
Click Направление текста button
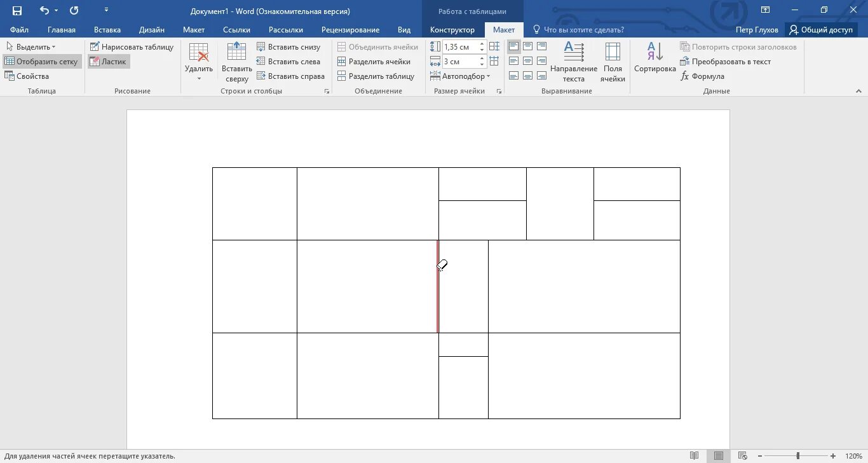point(574,62)
